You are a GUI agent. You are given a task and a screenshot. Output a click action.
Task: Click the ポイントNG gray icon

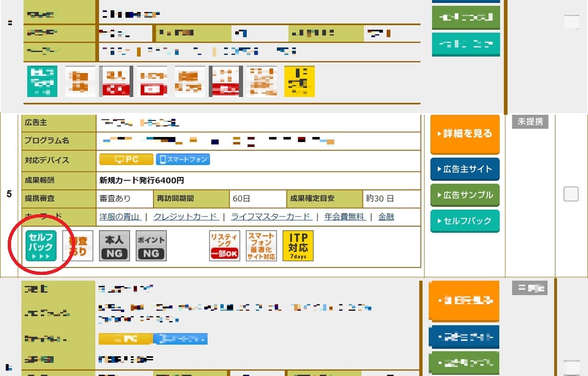(151, 246)
